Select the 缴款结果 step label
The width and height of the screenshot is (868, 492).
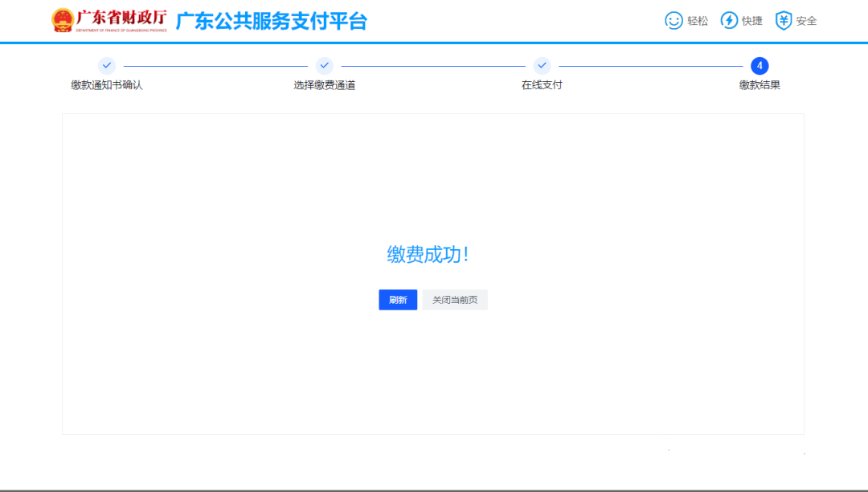click(x=759, y=85)
